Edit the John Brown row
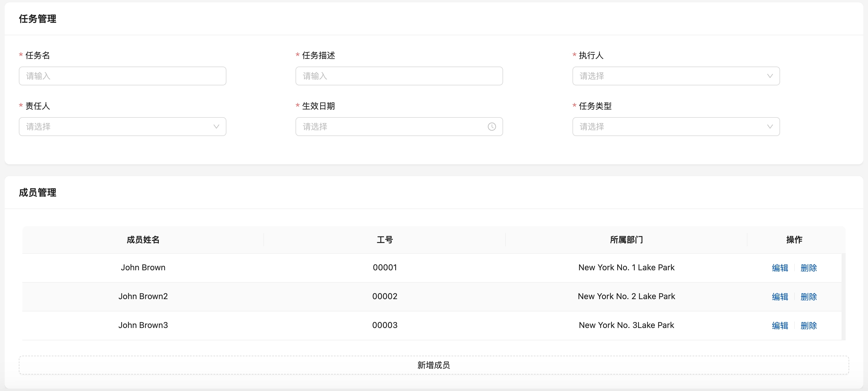This screenshot has width=868, height=391. [780, 268]
